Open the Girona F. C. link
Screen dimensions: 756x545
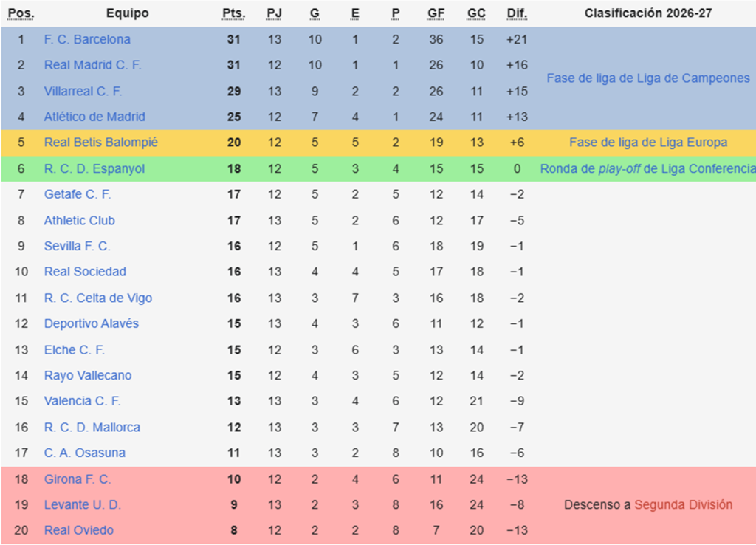pos(77,479)
